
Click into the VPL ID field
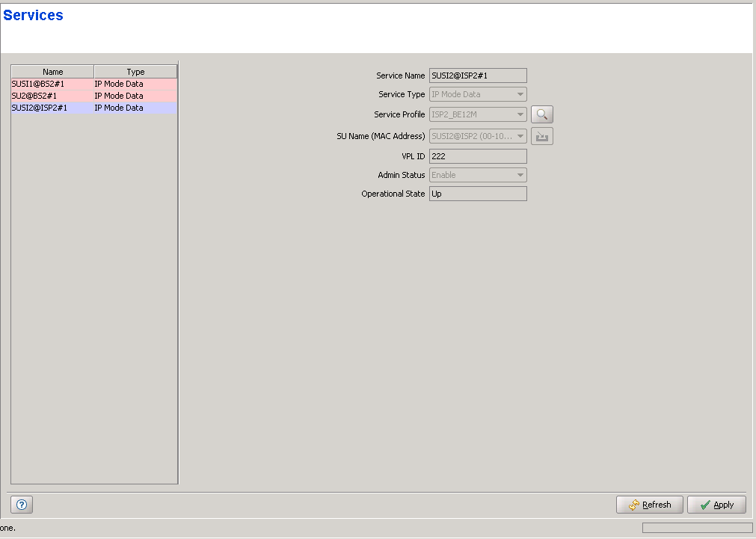478,156
